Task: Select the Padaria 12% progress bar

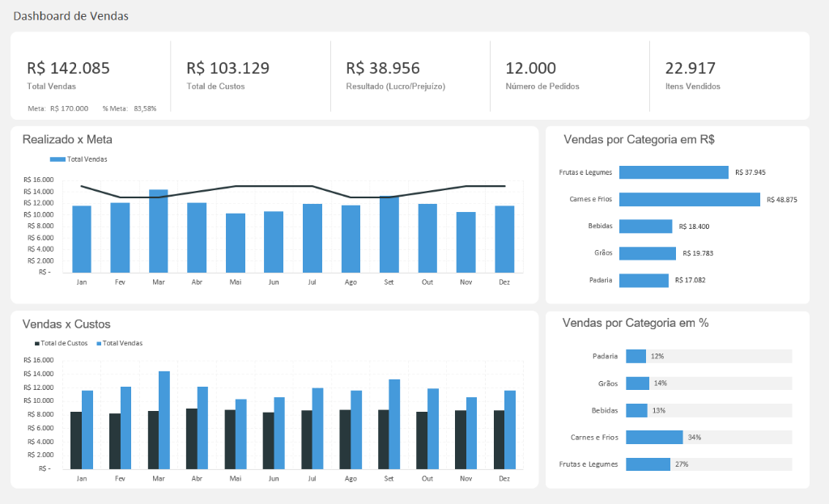Action: (636, 356)
